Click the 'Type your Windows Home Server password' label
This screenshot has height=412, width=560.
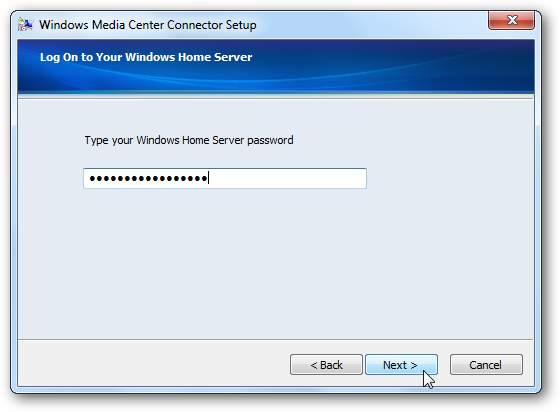pos(189,140)
